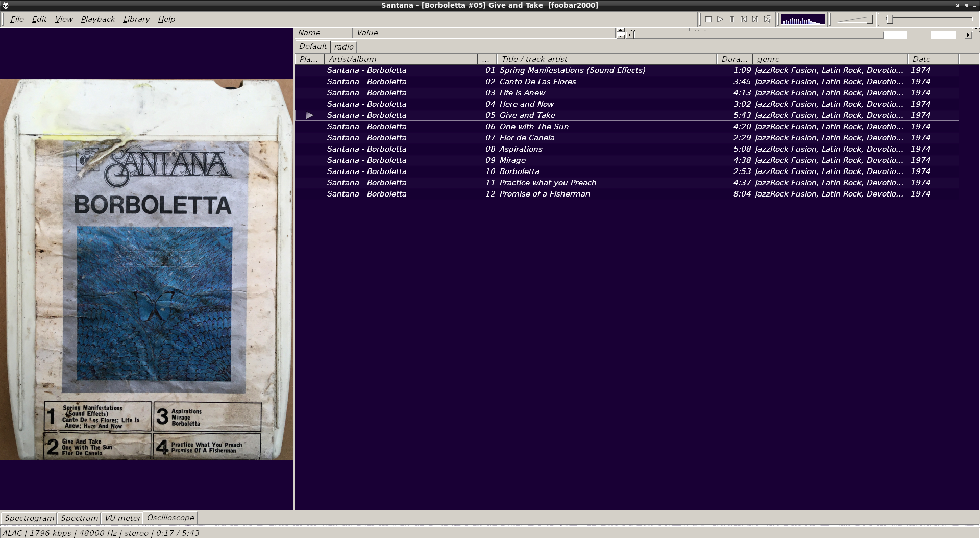Click the properties panel scroll-down arrow
980x539 pixels.
(620, 36)
